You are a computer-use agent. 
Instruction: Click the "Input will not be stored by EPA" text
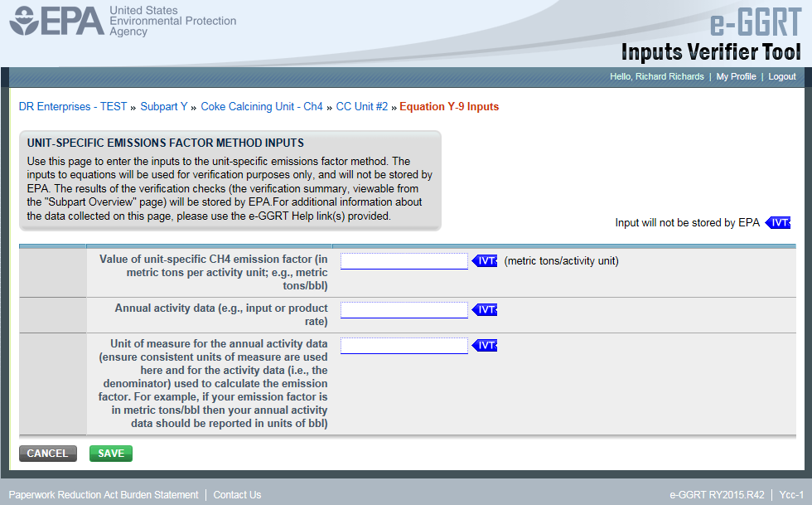click(687, 223)
